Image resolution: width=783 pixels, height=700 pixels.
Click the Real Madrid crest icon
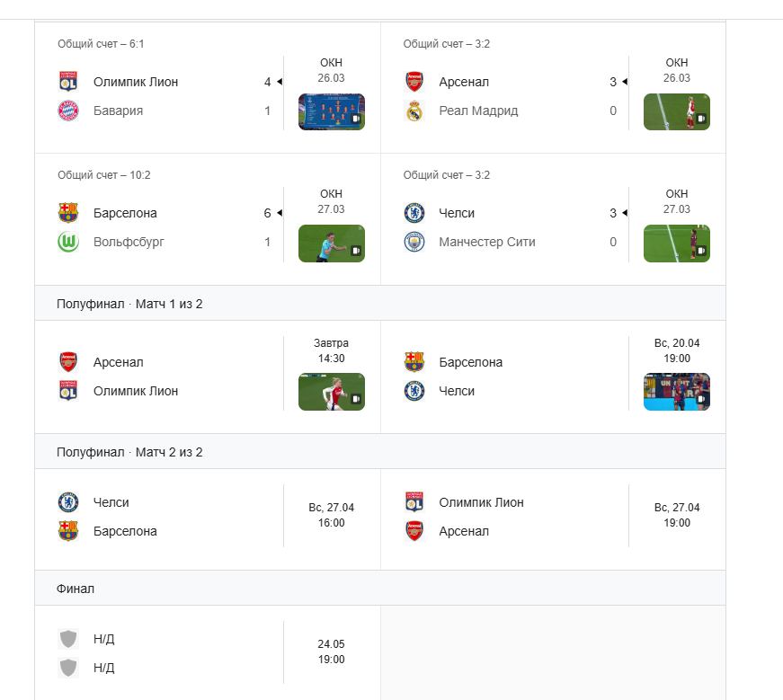(x=414, y=111)
